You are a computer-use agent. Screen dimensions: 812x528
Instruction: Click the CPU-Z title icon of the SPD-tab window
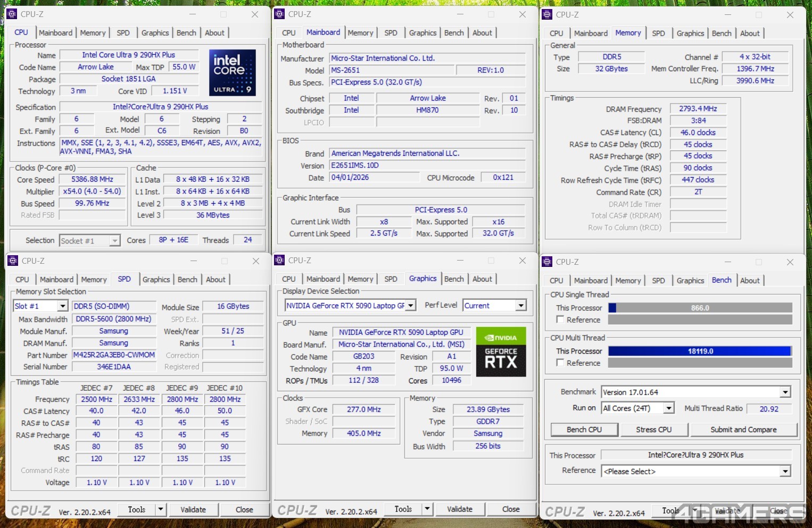[13, 261]
